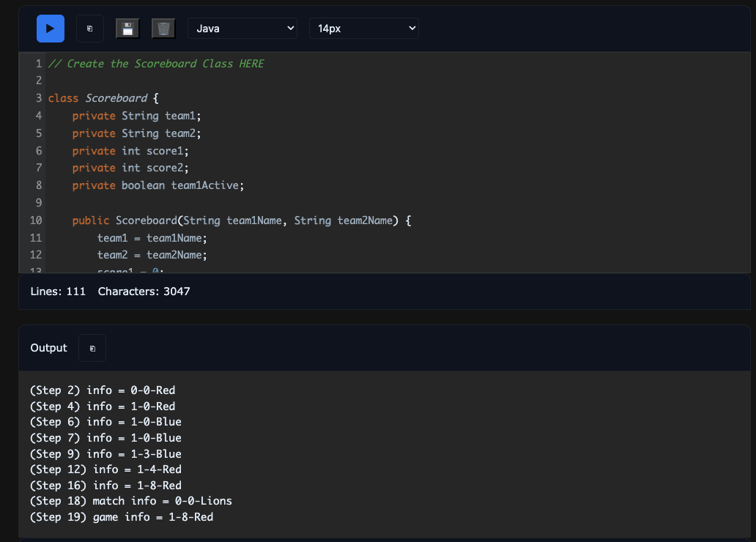Open the Java language dropdown

[242, 29]
